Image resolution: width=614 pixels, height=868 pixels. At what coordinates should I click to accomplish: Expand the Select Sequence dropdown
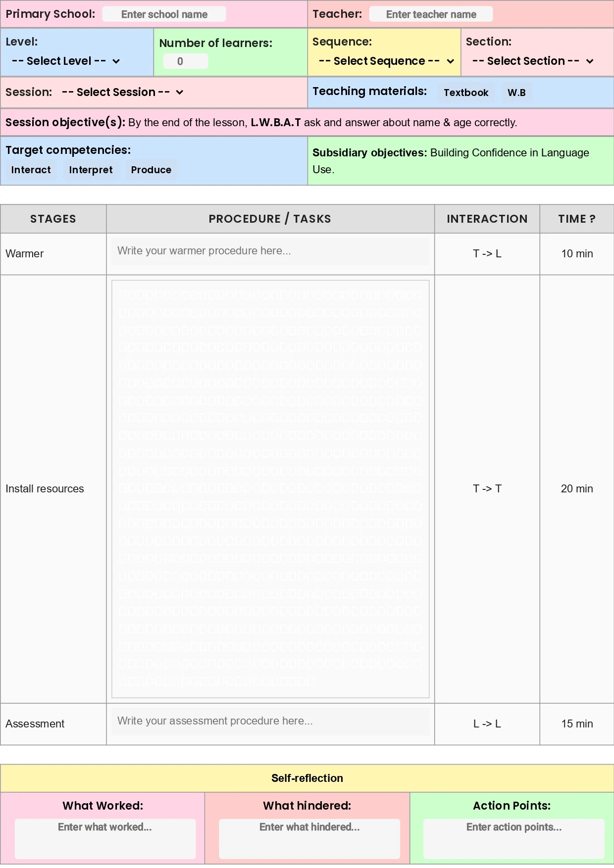click(386, 61)
